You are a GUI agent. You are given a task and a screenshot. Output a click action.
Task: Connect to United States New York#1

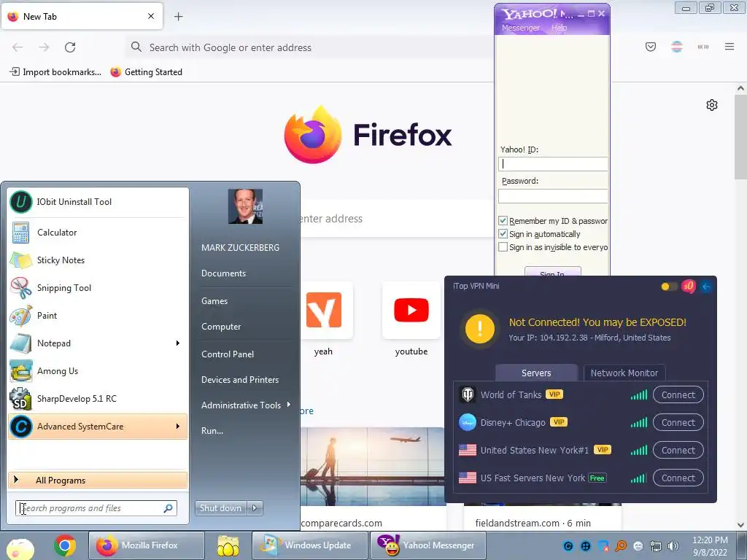point(678,450)
